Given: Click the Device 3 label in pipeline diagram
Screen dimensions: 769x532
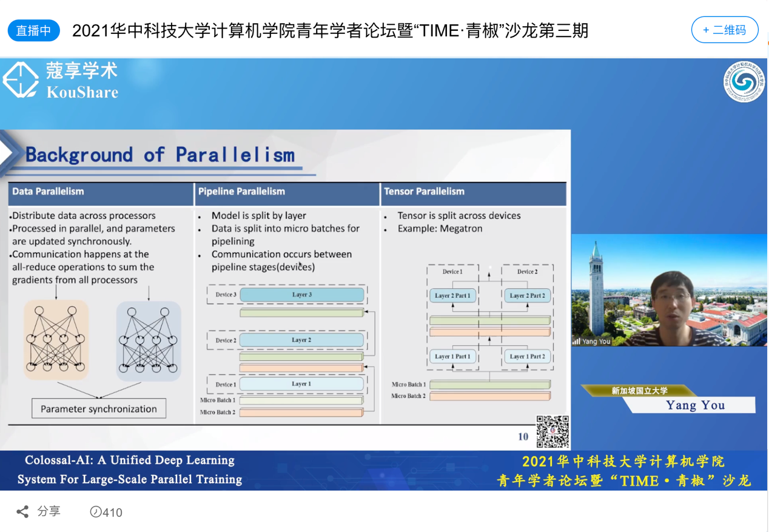Looking at the screenshot, I should point(226,295).
